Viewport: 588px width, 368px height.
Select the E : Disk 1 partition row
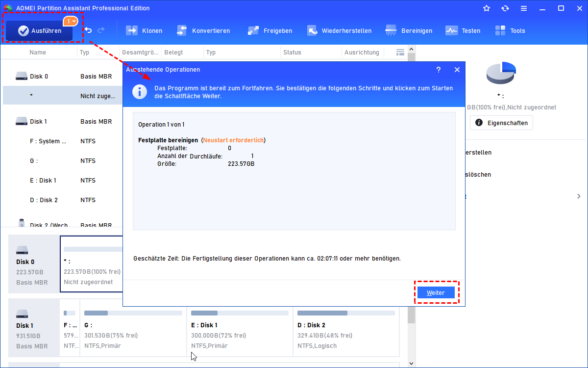point(63,181)
